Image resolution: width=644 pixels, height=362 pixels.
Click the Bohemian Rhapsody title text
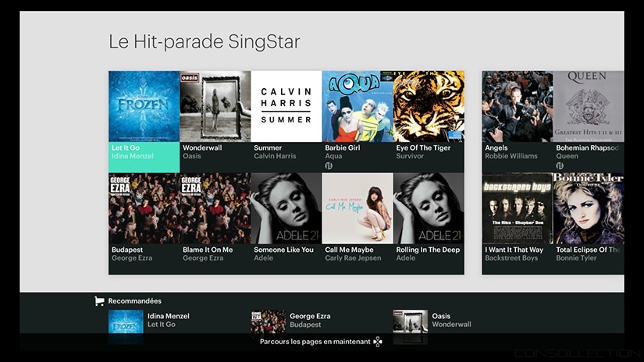587,147
